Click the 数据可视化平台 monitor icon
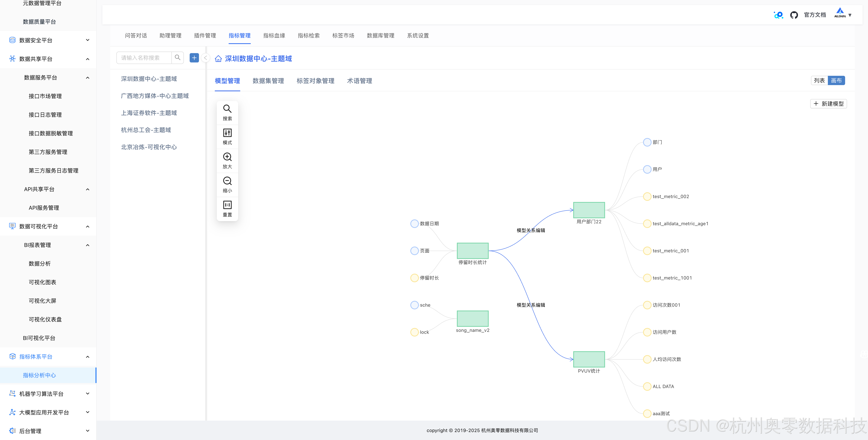Viewport: 868px width, 440px height. (12, 226)
